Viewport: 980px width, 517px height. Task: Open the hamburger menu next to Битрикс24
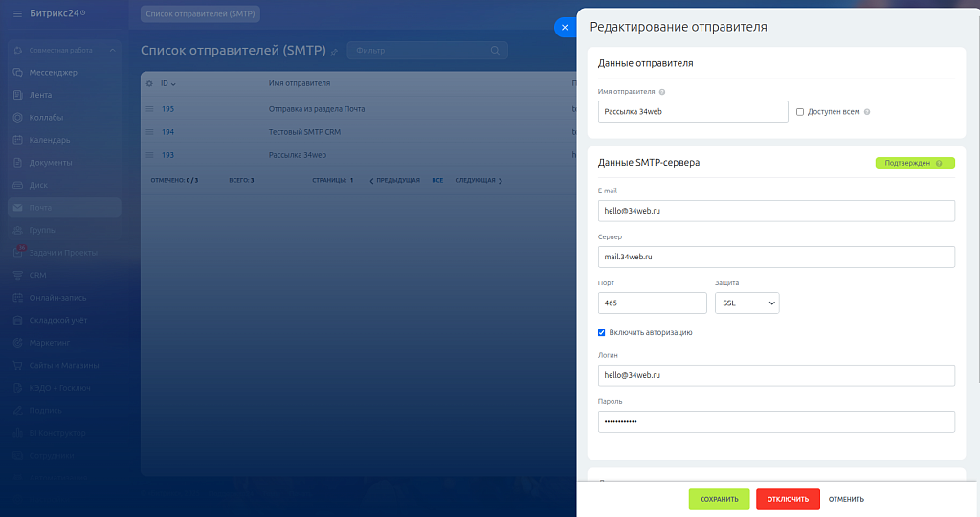(17, 14)
